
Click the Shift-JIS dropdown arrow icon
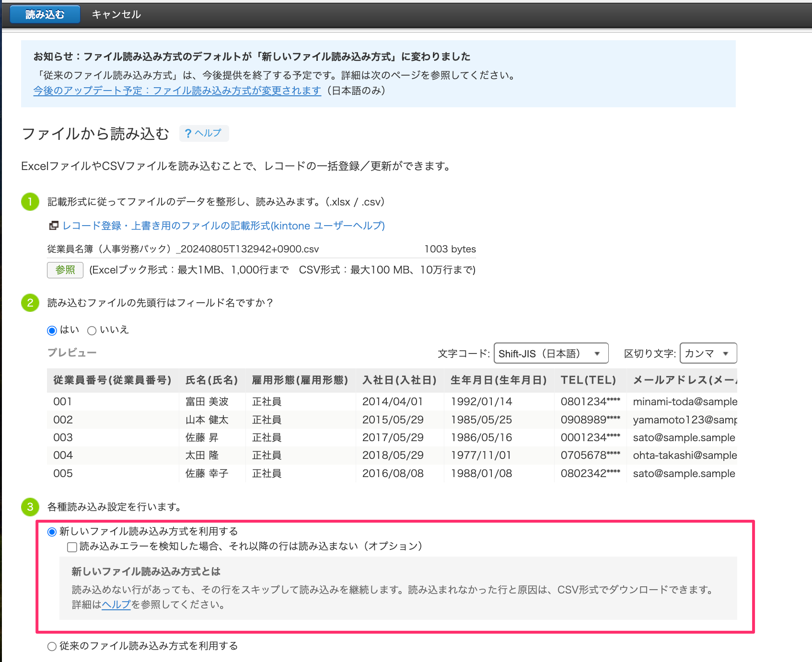click(597, 353)
